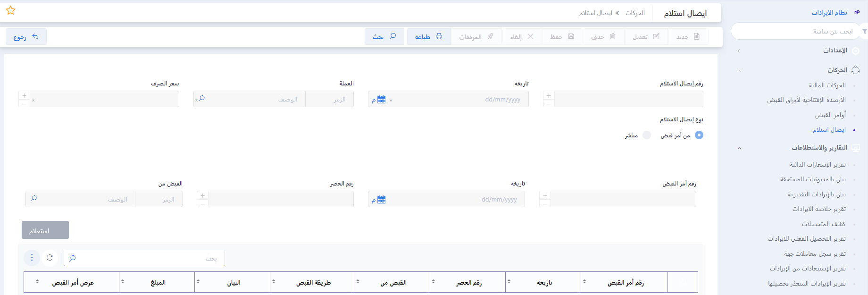
Task: Open تقرير الإشعارات الدائنة report
Action: (x=818, y=165)
